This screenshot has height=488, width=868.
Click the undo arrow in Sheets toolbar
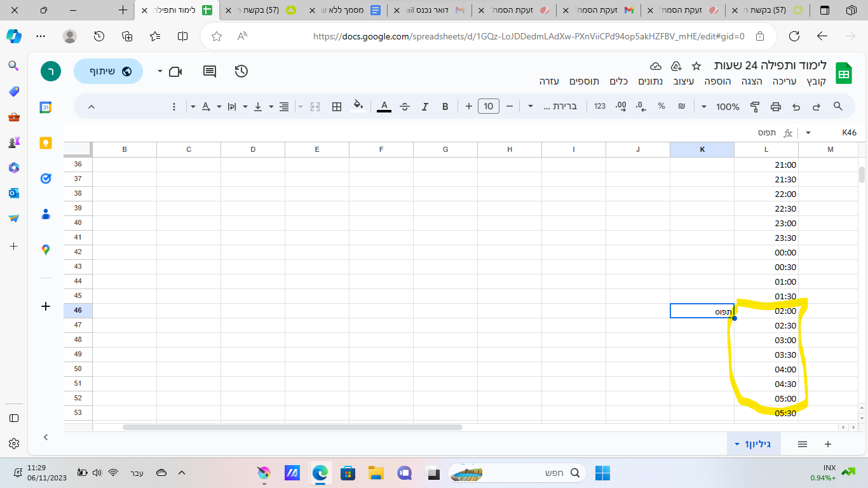click(796, 106)
